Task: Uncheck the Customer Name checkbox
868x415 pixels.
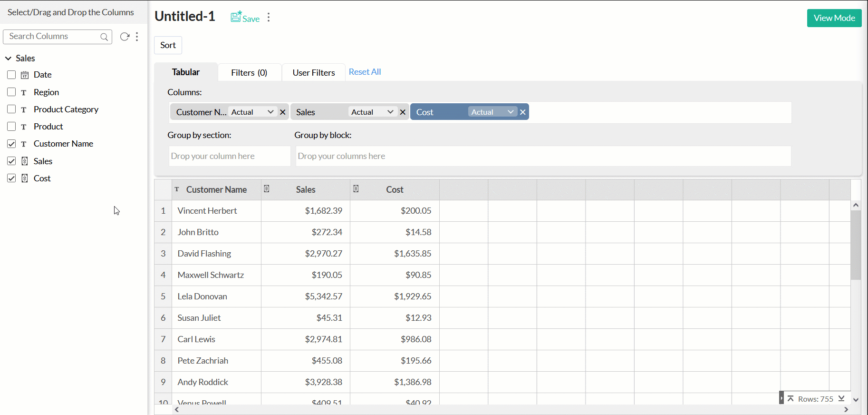Action: coord(11,144)
